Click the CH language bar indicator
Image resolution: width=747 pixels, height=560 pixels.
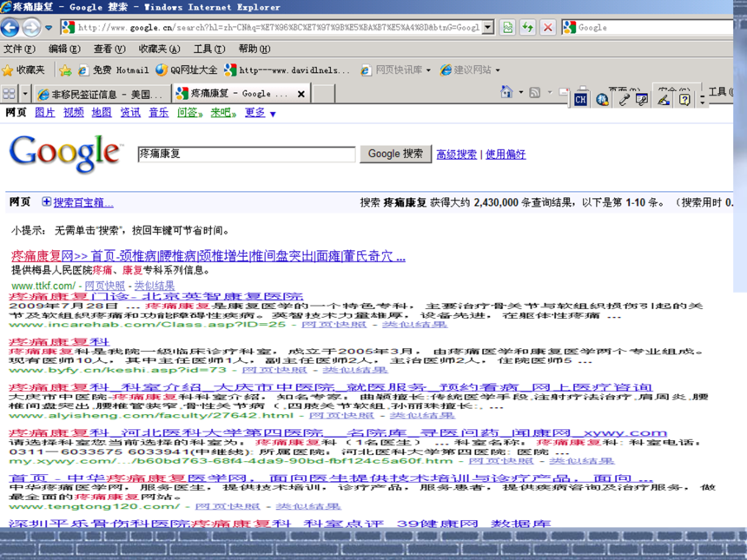click(x=580, y=100)
